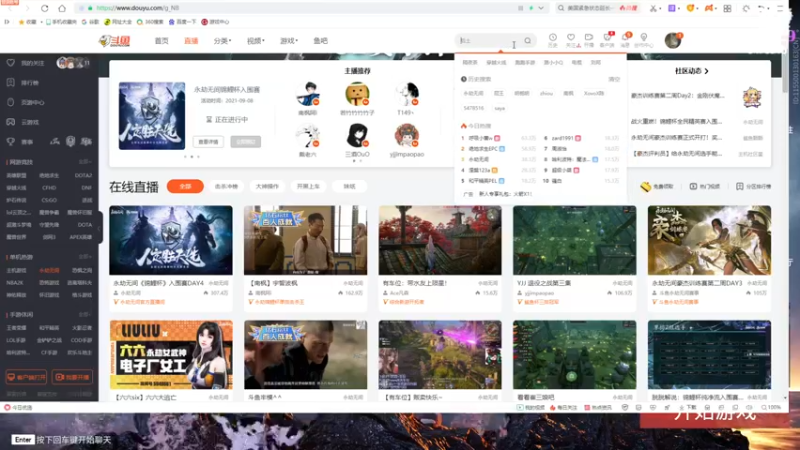Image resolution: width=800 pixels, height=450 pixels.
Task: Click the browser URL address bar
Action: 306,8
